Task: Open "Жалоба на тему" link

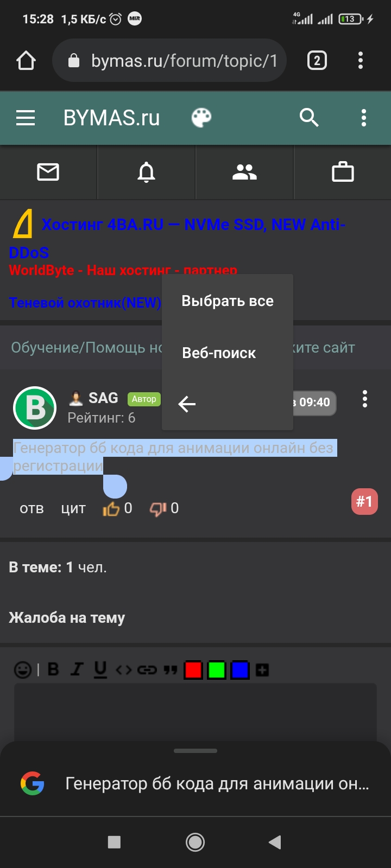Action: [67, 618]
